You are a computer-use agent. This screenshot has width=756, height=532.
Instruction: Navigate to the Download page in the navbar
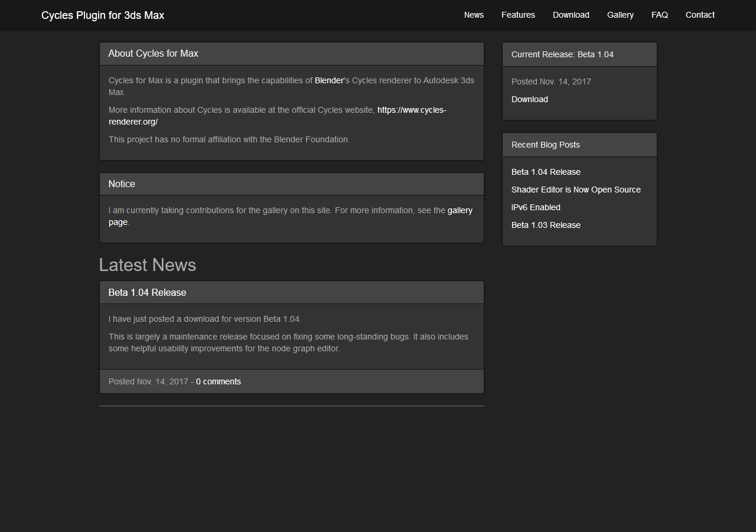571,15
